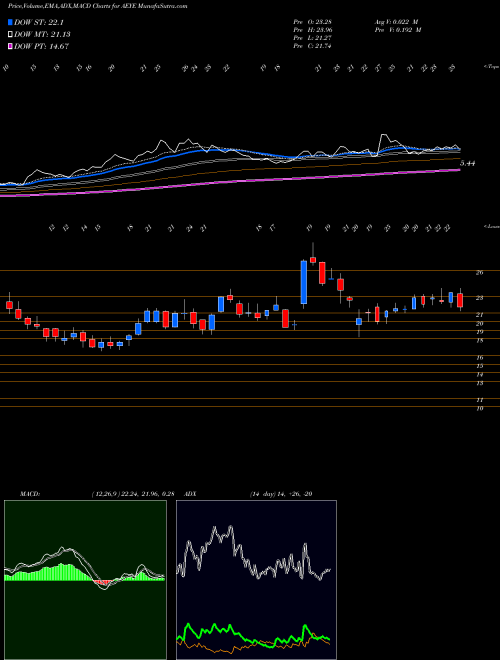Click the MACD '(12,26,9) 22.24, 21.96, 0.28' readout
This screenshot has height=660, width=500.
[133, 494]
